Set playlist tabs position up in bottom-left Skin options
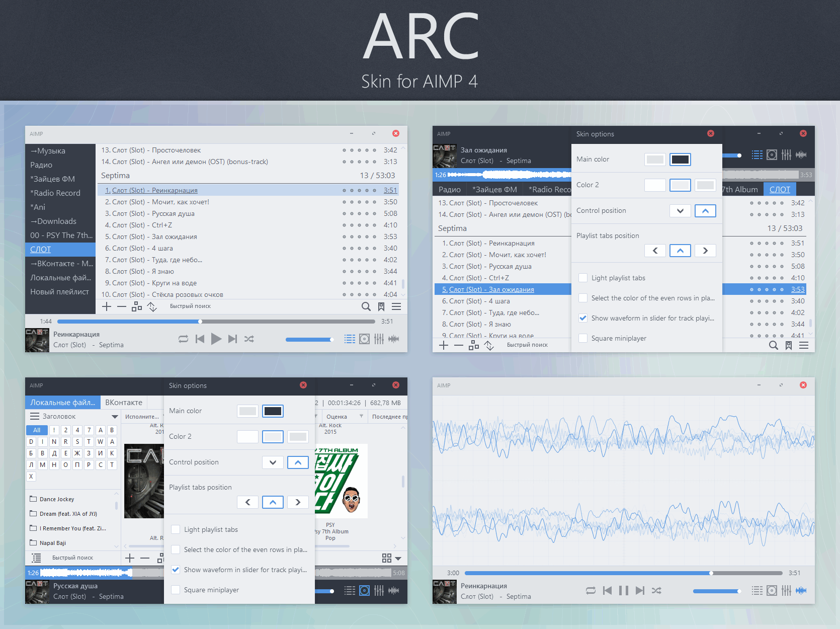 click(x=273, y=502)
